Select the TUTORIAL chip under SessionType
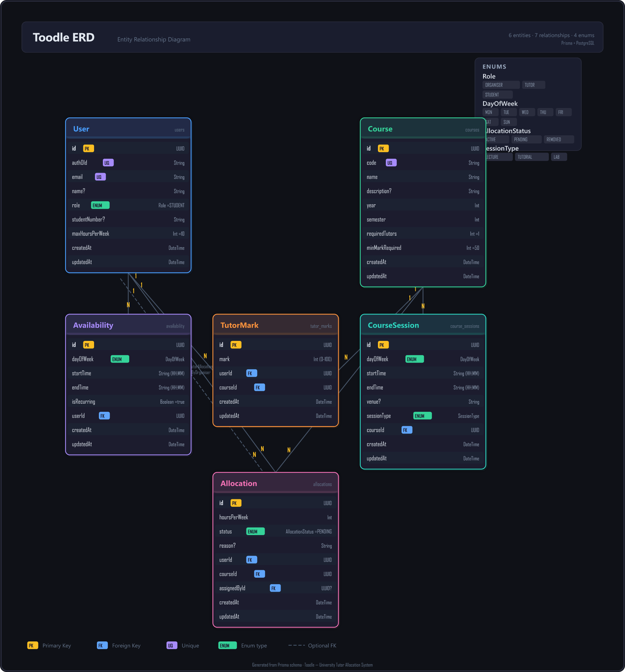This screenshot has width=625, height=672. [532, 157]
